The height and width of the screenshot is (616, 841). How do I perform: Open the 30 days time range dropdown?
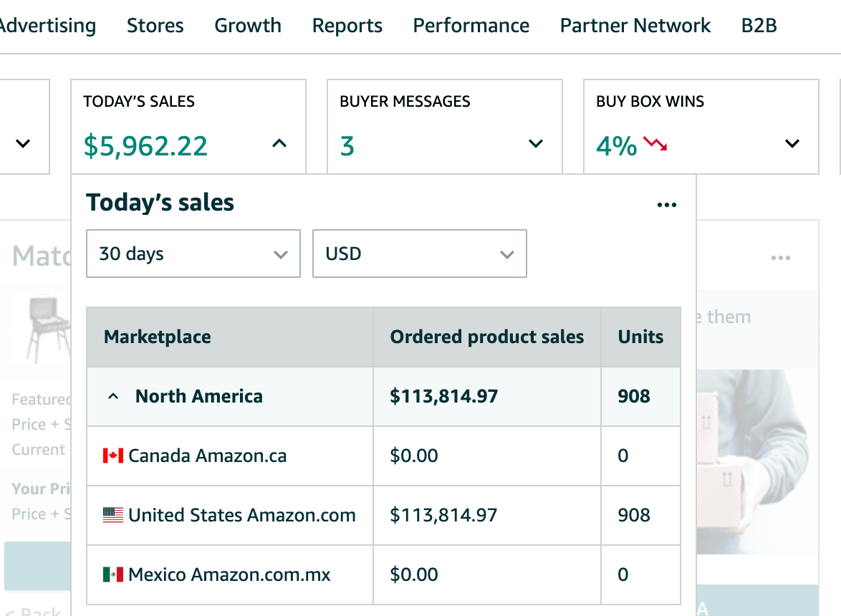pos(193,254)
